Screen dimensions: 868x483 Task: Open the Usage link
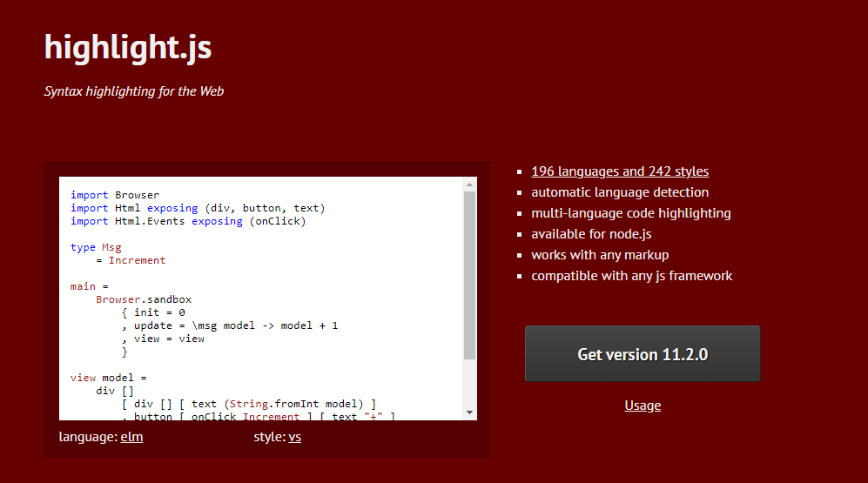pos(643,406)
